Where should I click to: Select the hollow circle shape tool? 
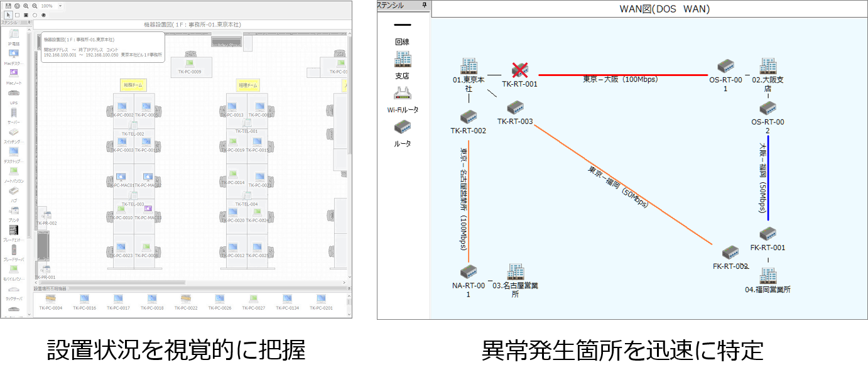(35, 15)
